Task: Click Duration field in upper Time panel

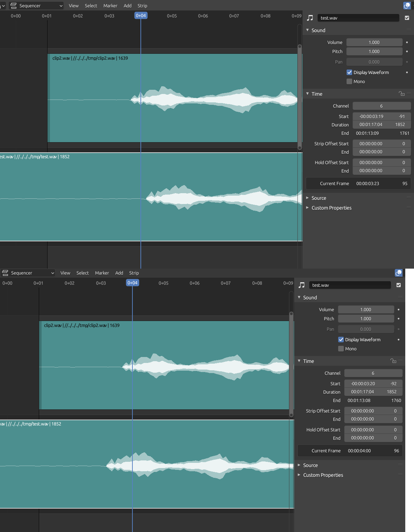Action: pyautogui.click(x=382, y=125)
